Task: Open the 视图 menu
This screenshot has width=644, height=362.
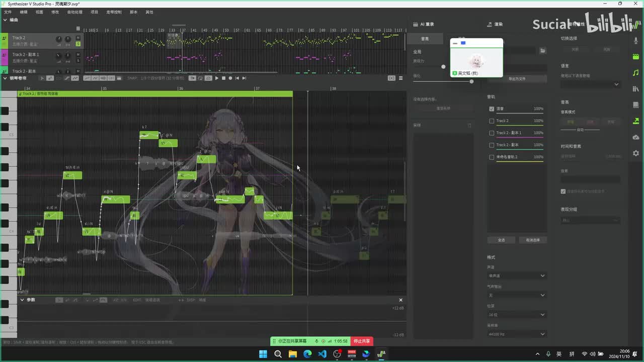Action: point(39,12)
